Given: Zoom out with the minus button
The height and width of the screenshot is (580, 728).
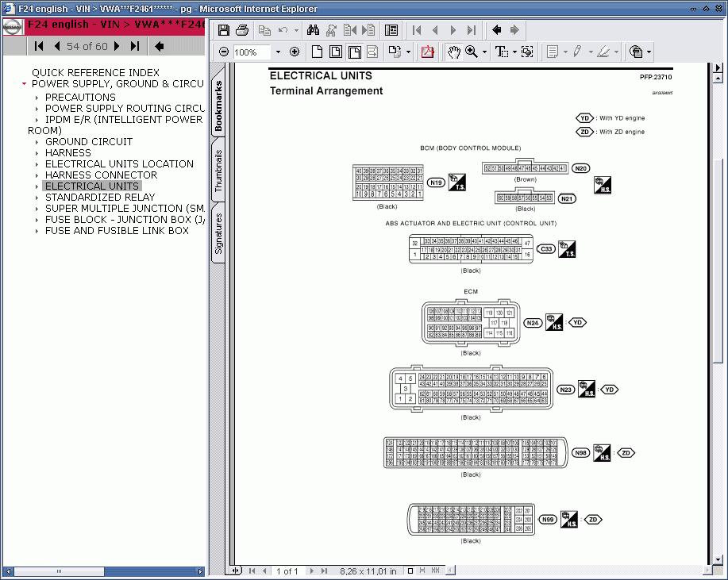Looking at the screenshot, I should pos(223,52).
